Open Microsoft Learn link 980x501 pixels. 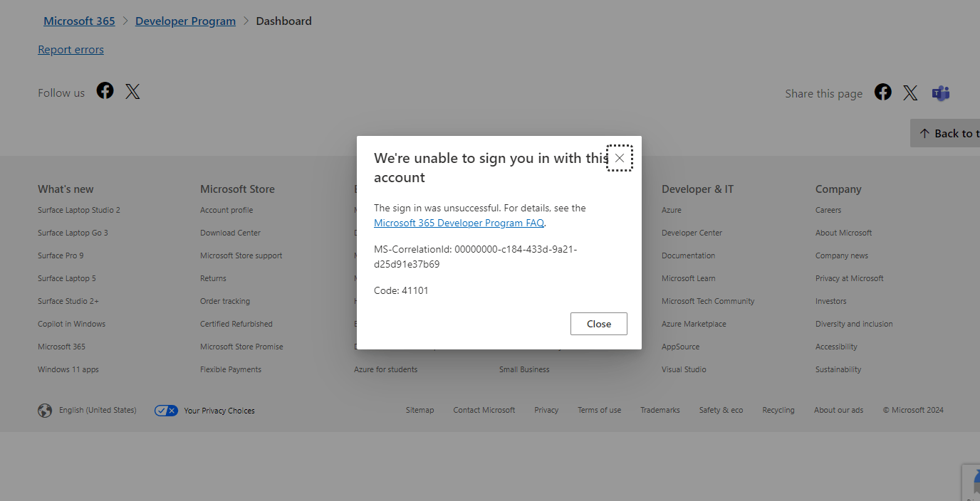[x=688, y=278]
